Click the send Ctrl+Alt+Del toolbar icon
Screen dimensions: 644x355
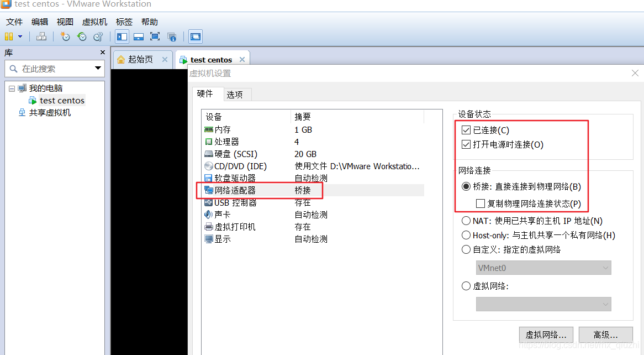pos(41,36)
